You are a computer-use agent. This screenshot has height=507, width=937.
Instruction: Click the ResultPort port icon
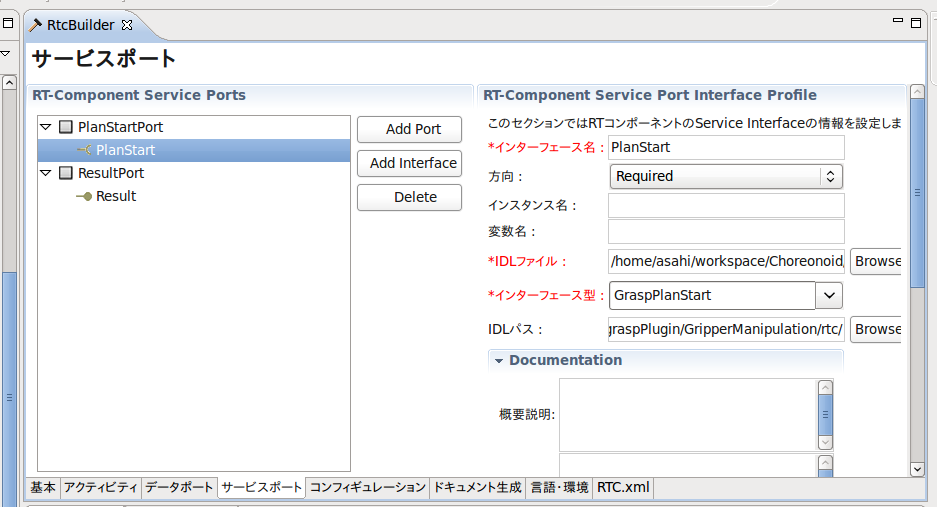pos(66,174)
